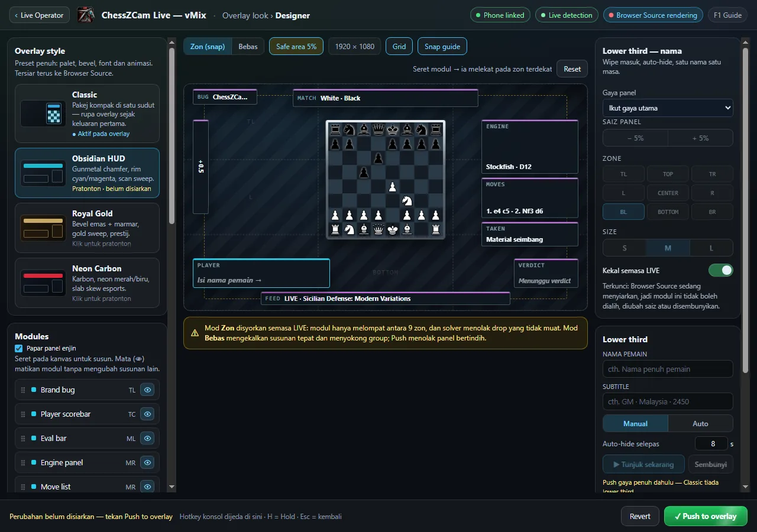Image resolution: width=757 pixels, height=532 pixels.
Task: Select the BL zone button
Action: tap(623, 212)
